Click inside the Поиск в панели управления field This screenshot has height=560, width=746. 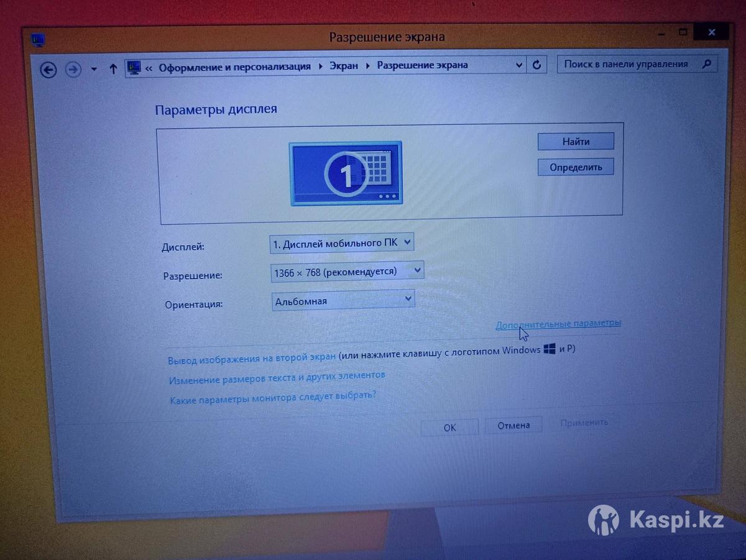tap(628, 64)
